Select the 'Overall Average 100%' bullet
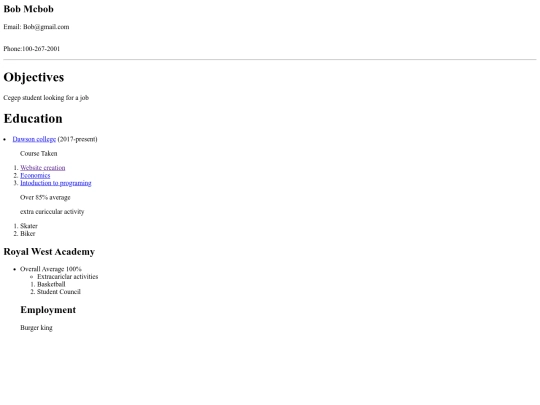 51,269
